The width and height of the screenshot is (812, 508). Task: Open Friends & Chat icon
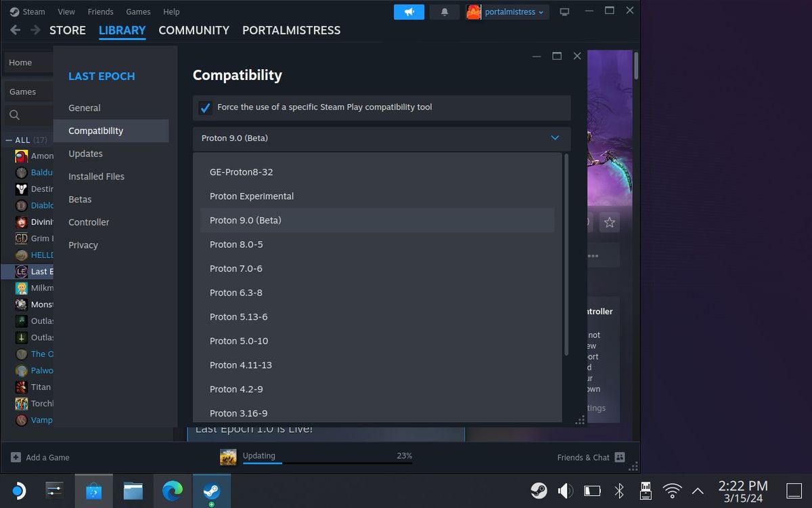point(620,458)
